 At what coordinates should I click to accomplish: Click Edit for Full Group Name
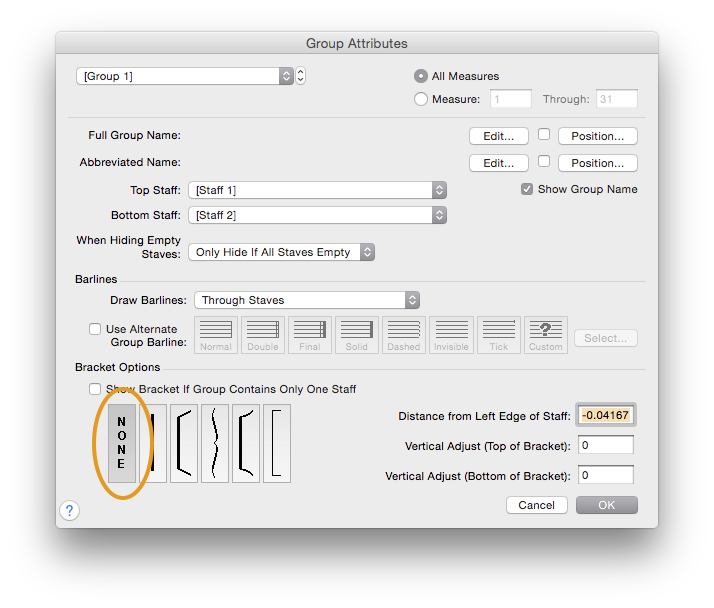pyautogui.click(x=499, y=136)
